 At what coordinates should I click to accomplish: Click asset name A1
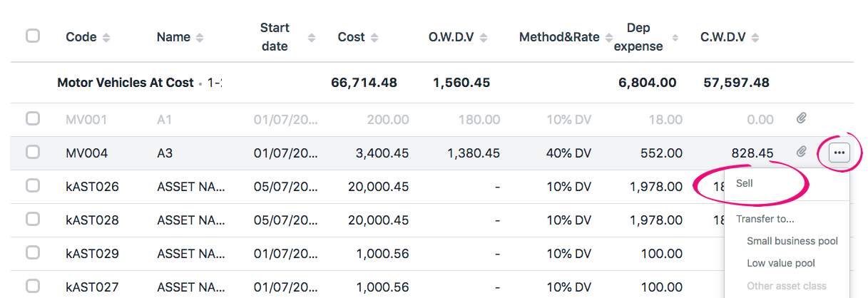164,119
